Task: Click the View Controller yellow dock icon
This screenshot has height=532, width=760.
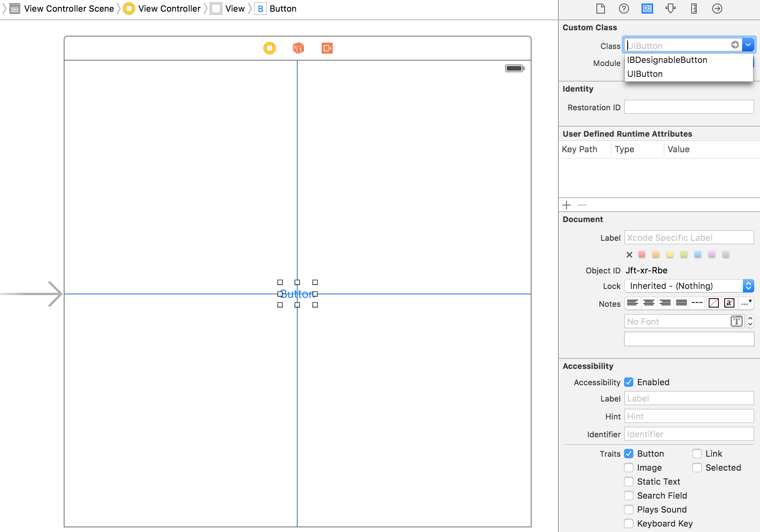Action: click(269, 48)
